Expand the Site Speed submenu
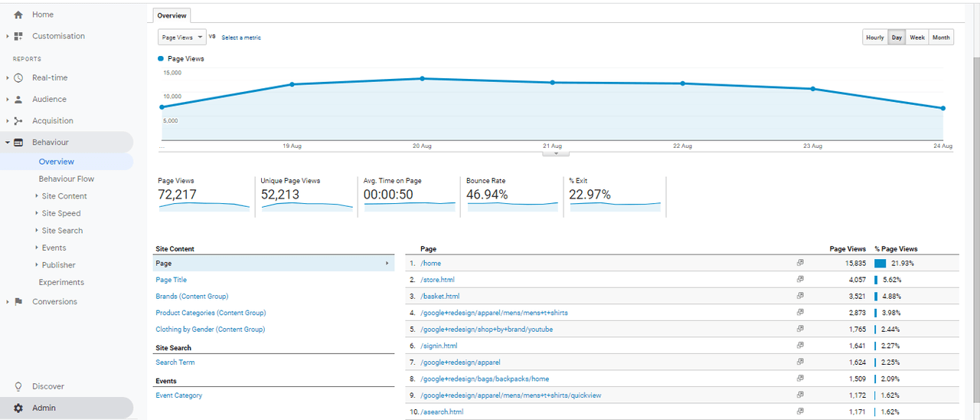Viewport: 980px width, 420px height. coord(37,213)
